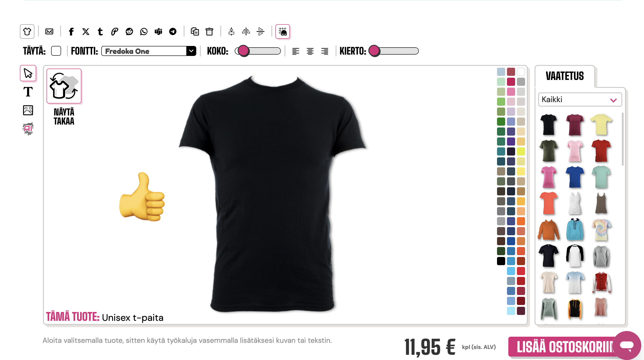The image size is (644, 360).
Task: Select the Text tool in left sidebar
Action: pos(28,92)
